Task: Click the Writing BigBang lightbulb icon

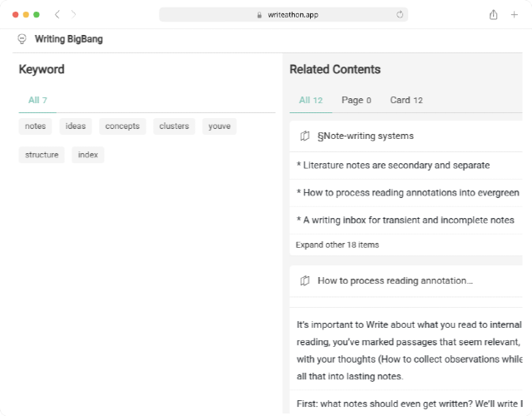Action: click(22, 39)
